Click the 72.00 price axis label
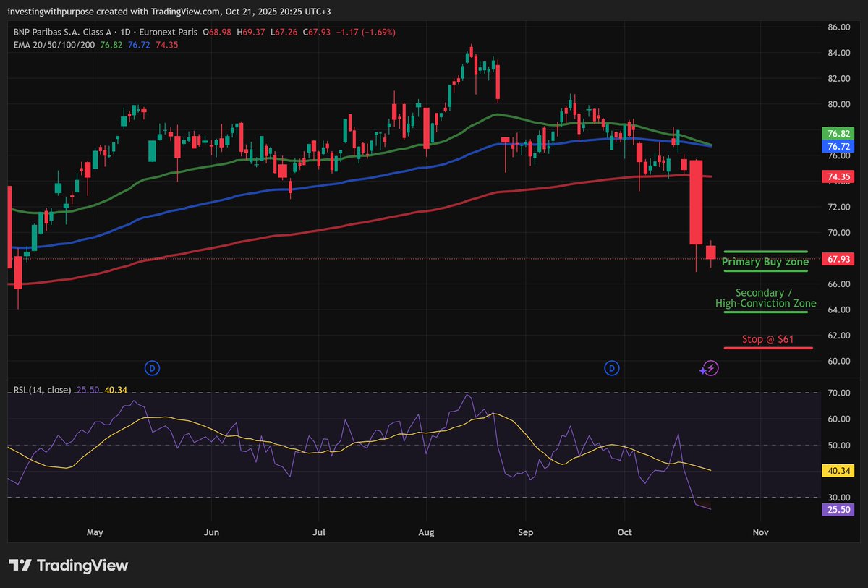The image size is (868, 588). point(838,207)
